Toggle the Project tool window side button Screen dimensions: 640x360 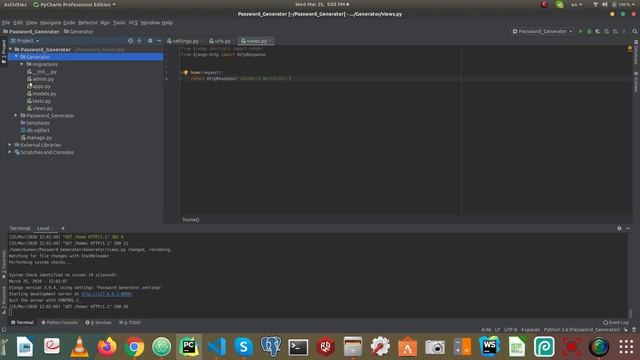(4, 51)
